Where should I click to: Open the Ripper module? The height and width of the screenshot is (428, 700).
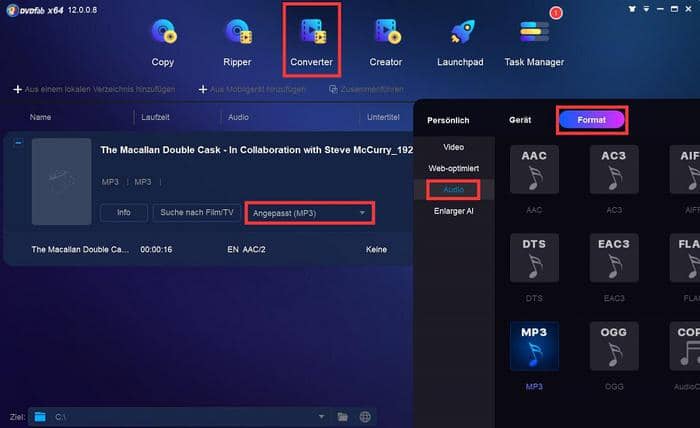click(238, 42)
